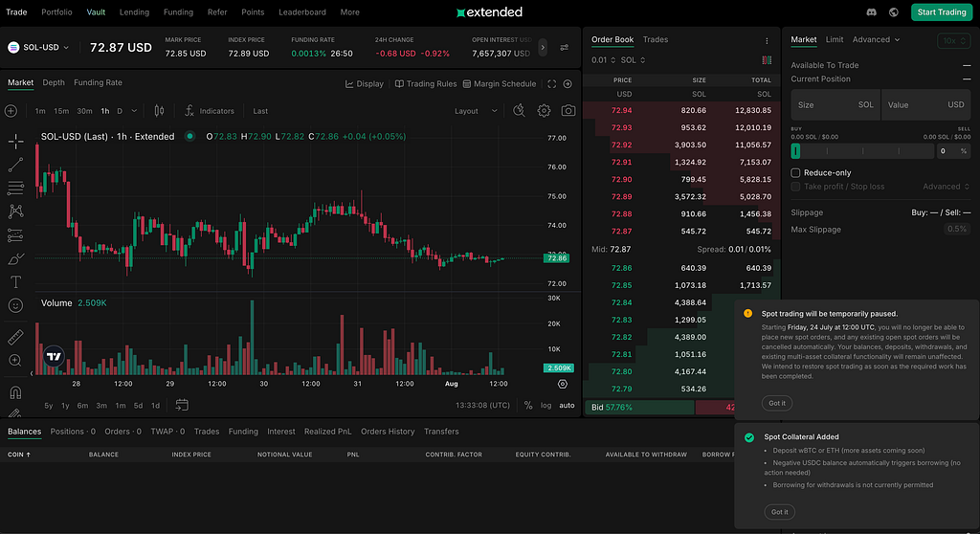Open Trading Rules
980x534 pixels.
point(426,84)
